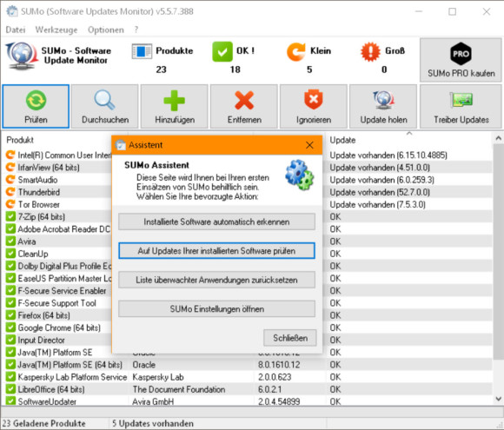Viewport: 504px width, 430px height.
Task: Click Update vorhanden (6.15.10.4885) cell
Action: (x=388, y=155)
